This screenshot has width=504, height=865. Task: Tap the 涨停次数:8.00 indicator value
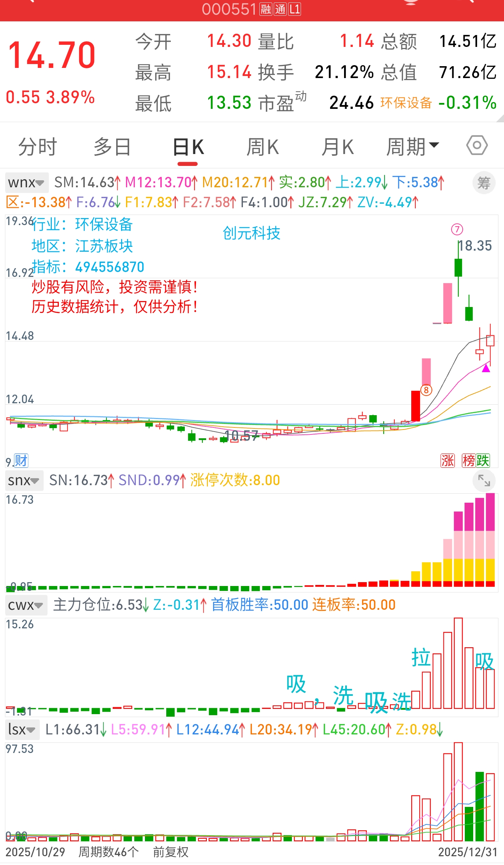tap(235, 480)
